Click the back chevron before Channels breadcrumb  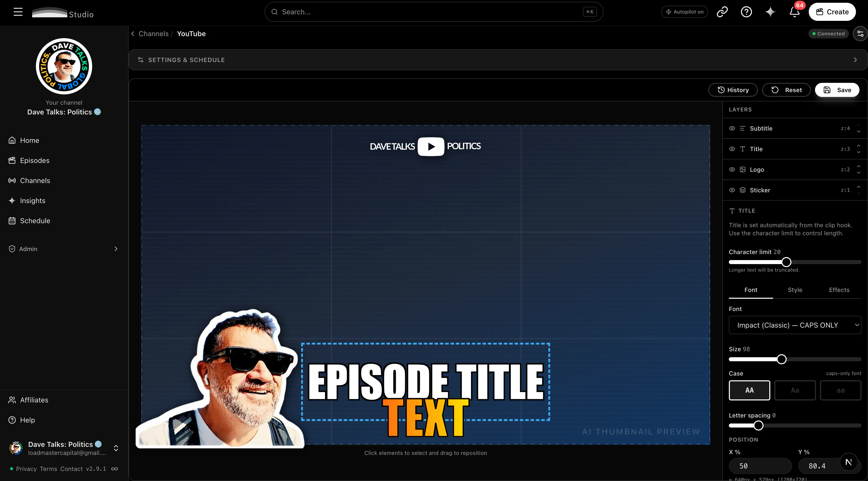click(133, 34)
